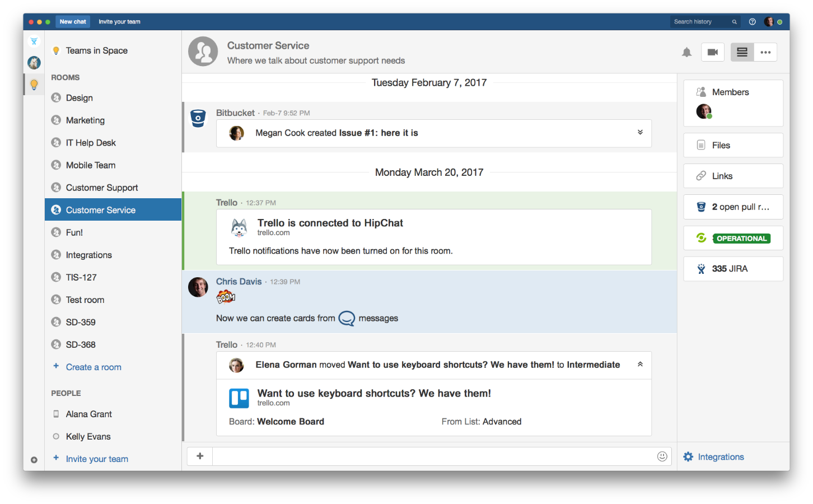Toggle the room sidebar panel view
Viewport: 813px width, 504px height.
point(742,52)
